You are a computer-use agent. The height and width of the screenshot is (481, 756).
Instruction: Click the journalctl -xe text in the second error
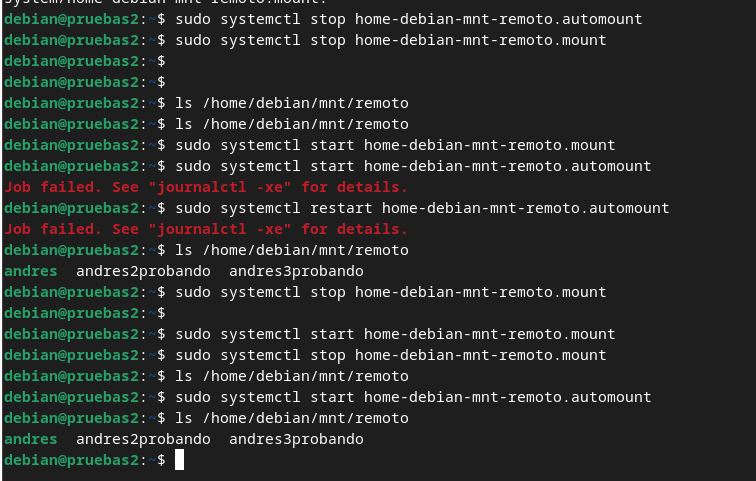[220, 229]
